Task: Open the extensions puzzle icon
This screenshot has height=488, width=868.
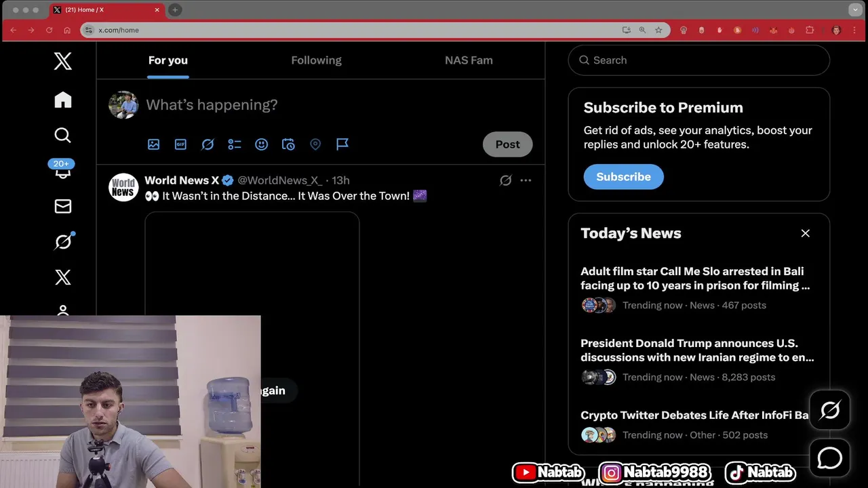Action: pos(810,30)
